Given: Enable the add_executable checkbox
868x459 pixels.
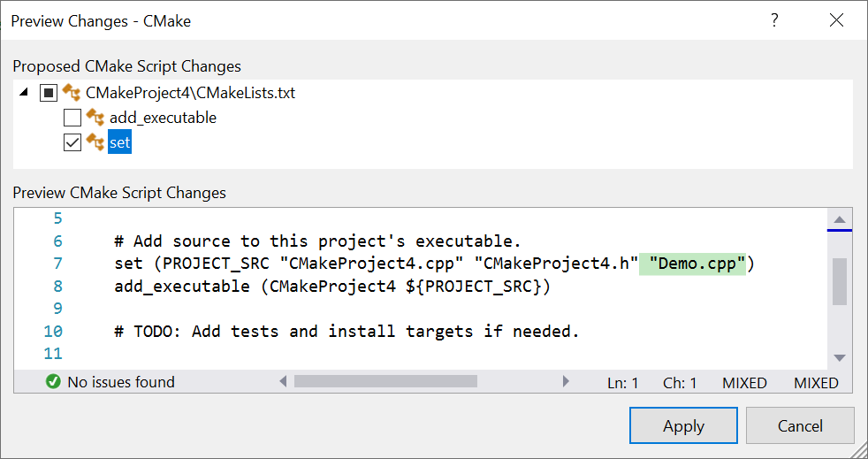Looking at the screenshot, I should click(72, 118).
